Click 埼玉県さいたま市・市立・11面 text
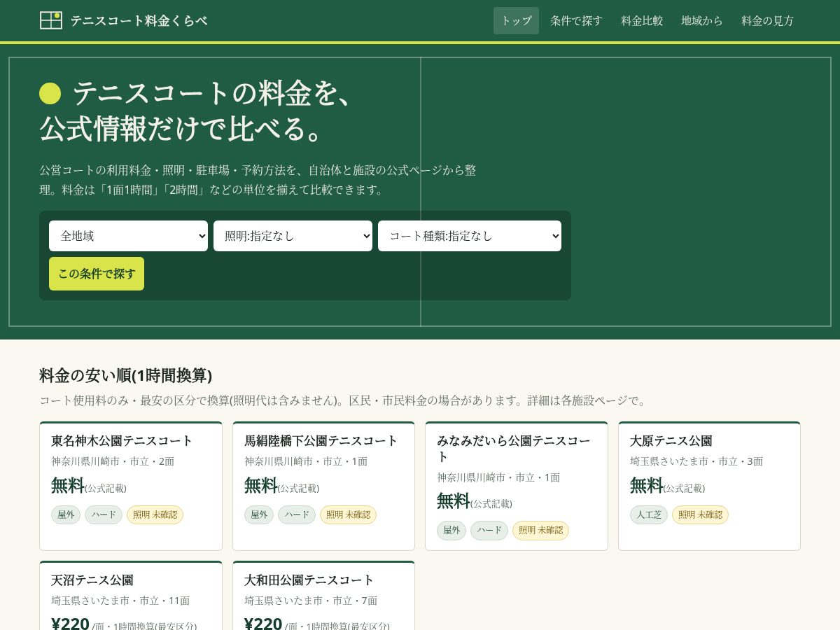 (120, 601)
